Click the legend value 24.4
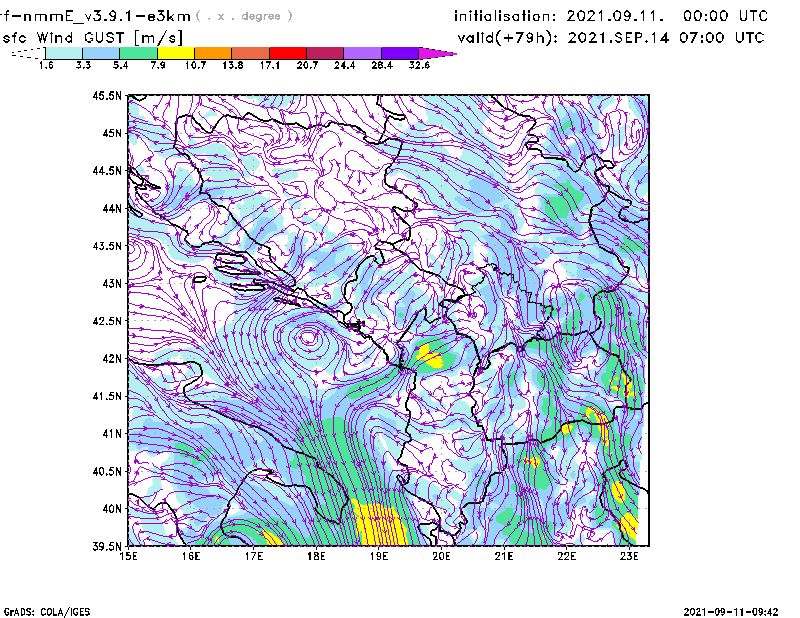Screen dimensions: 800x618 [x=344, y=65]
